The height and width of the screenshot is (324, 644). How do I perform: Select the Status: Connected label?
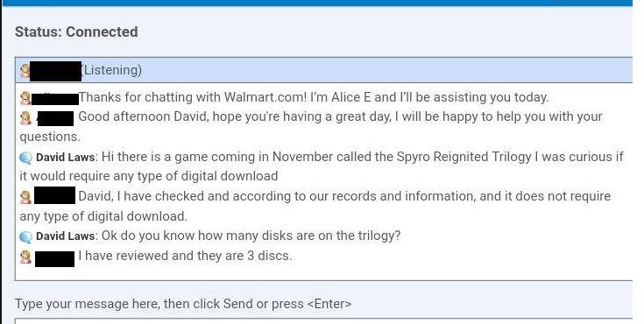pos(76,32)
